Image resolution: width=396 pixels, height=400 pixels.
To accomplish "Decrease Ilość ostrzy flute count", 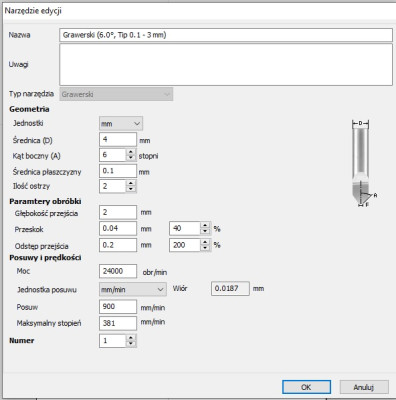I will click(x=131, y=189).
